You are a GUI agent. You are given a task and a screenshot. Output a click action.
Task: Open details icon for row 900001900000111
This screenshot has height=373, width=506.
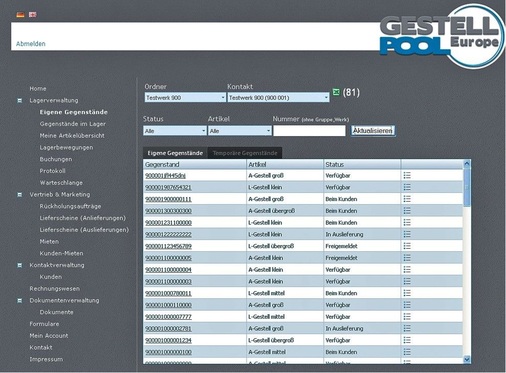(407, 199)
